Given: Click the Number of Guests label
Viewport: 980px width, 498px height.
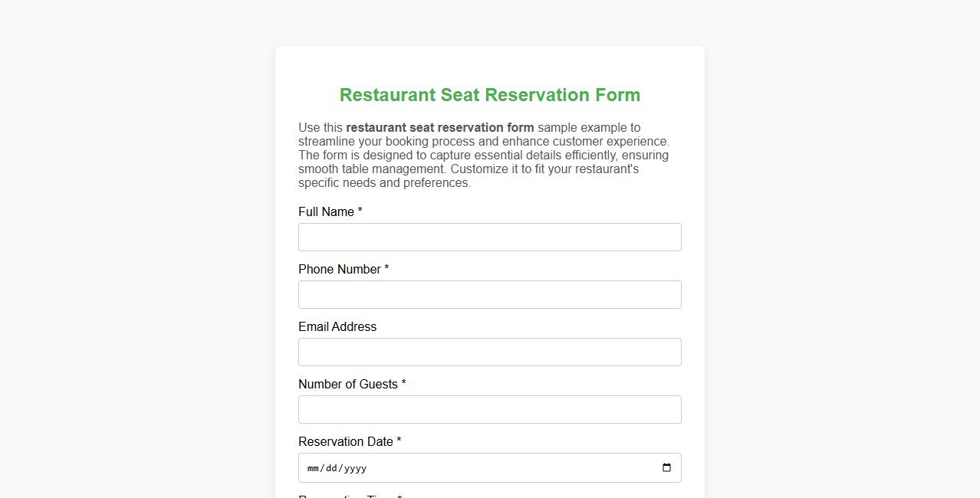Looking at the screenshot, I should 347,384.
